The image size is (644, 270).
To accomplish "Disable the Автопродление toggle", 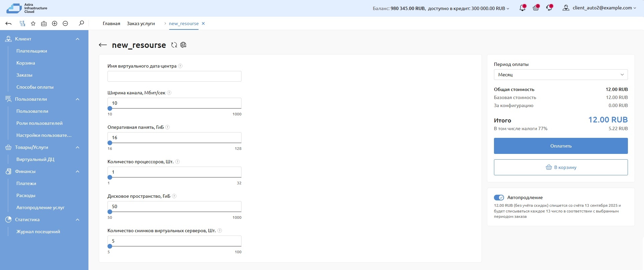I will tap(499, 197).
